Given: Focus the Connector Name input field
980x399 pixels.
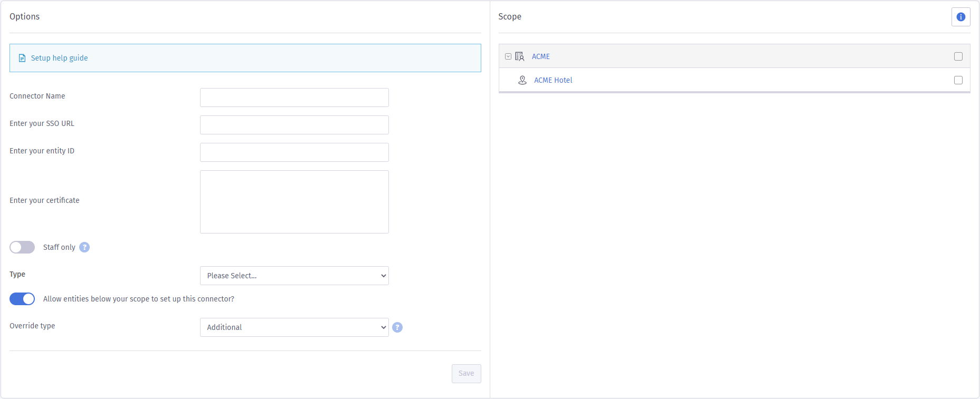Looking at the screenshot, I should click(294, 98).
